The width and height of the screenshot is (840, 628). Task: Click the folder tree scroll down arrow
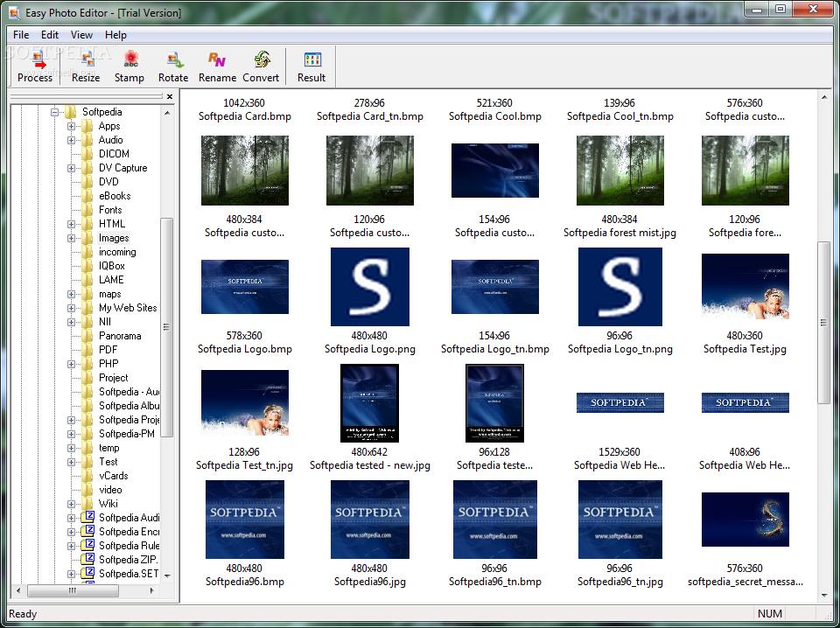click(167, 576)
